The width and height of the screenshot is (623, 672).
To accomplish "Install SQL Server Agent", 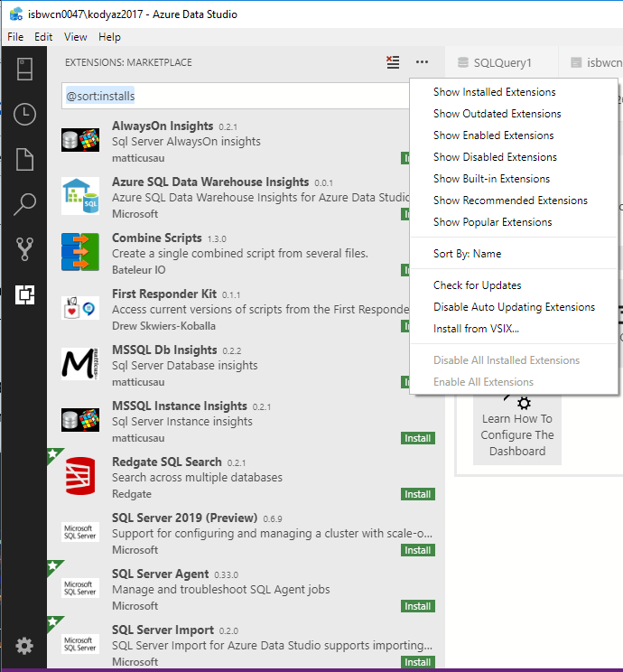I will (x=418, y=606).
